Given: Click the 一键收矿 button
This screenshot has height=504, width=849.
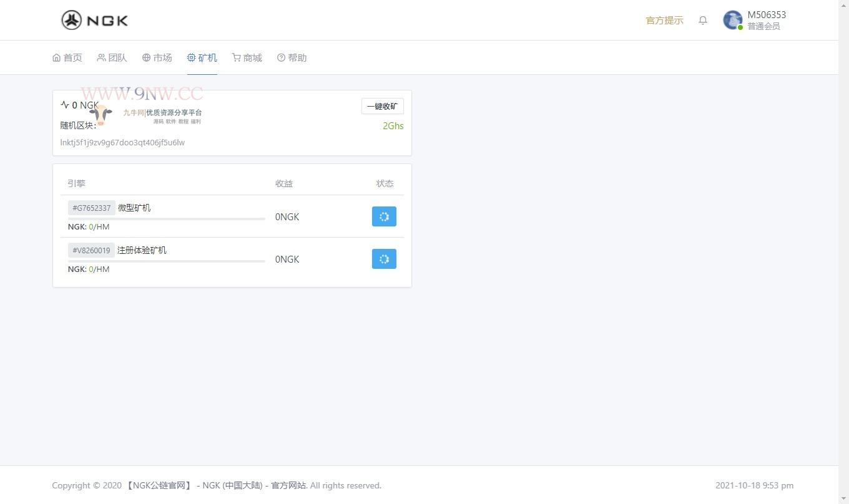Looking at the screenshot, I should (382, 106).
